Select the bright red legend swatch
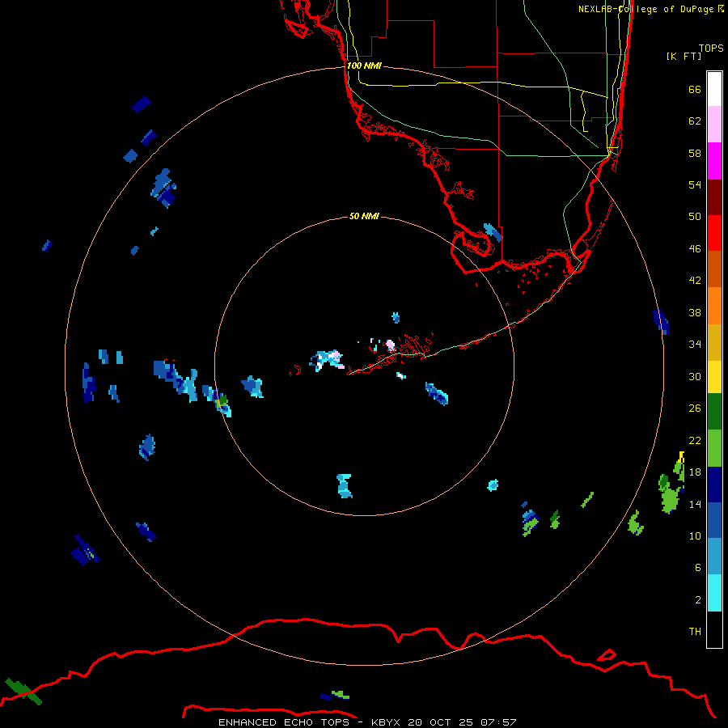Viewport: 728px width, 728px height. click(714, 233)
